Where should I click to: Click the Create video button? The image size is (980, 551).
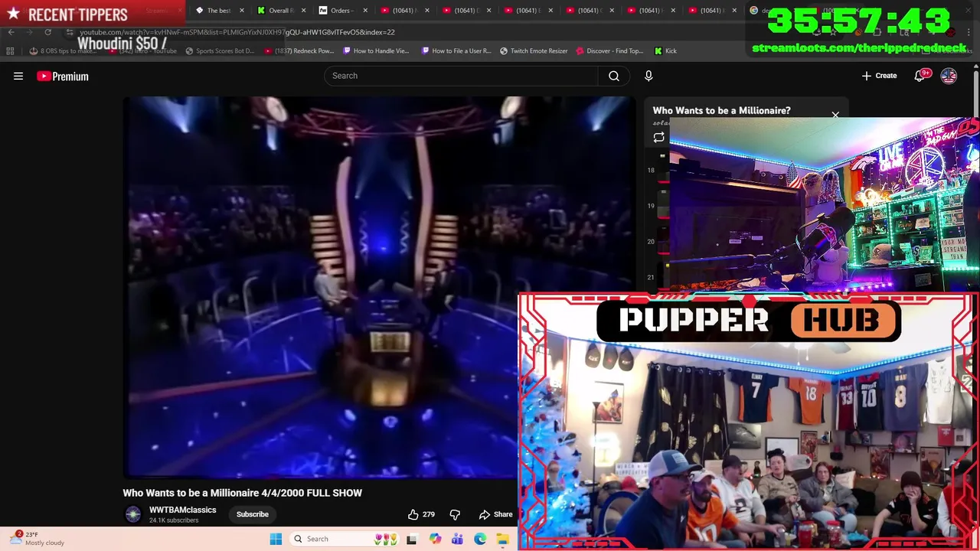coord(879,76)
